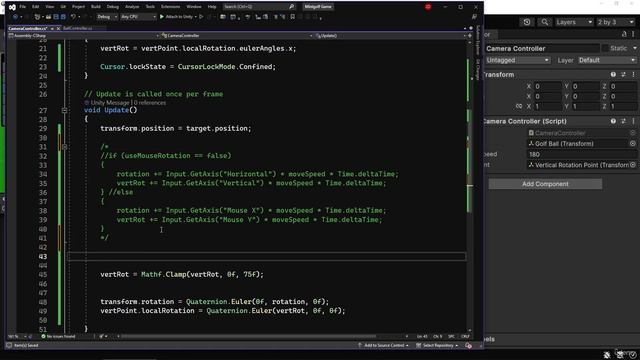Open the Assembly-CSharp project dropdown

tap(83, 36)
